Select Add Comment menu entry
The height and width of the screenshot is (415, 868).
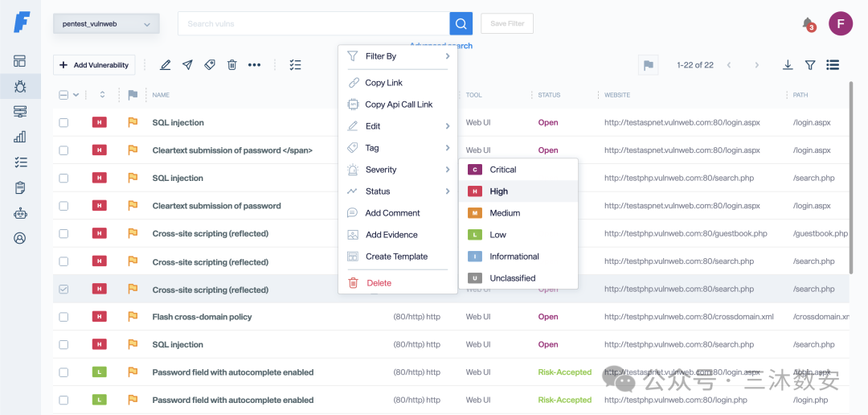(398, 213)
